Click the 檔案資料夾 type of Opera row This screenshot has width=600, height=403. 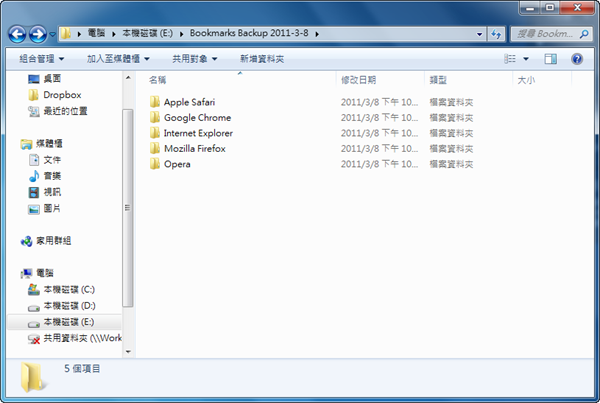[x=451, y=164]
